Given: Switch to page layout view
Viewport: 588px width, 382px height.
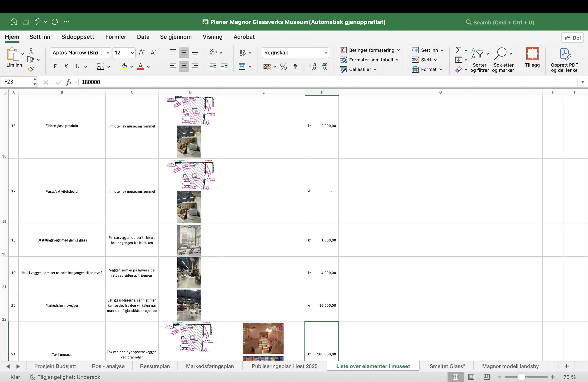Looking at the screenshot, I should click(471, 377).
